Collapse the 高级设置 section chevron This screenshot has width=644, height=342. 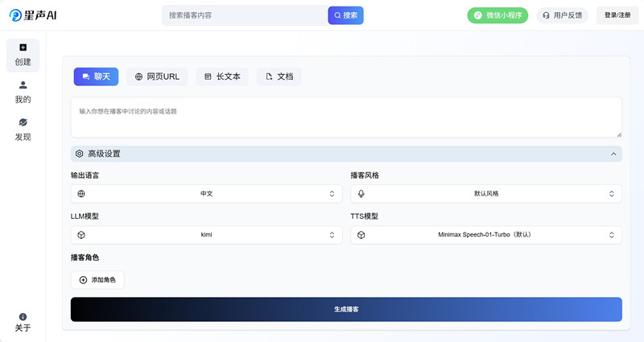613,154
